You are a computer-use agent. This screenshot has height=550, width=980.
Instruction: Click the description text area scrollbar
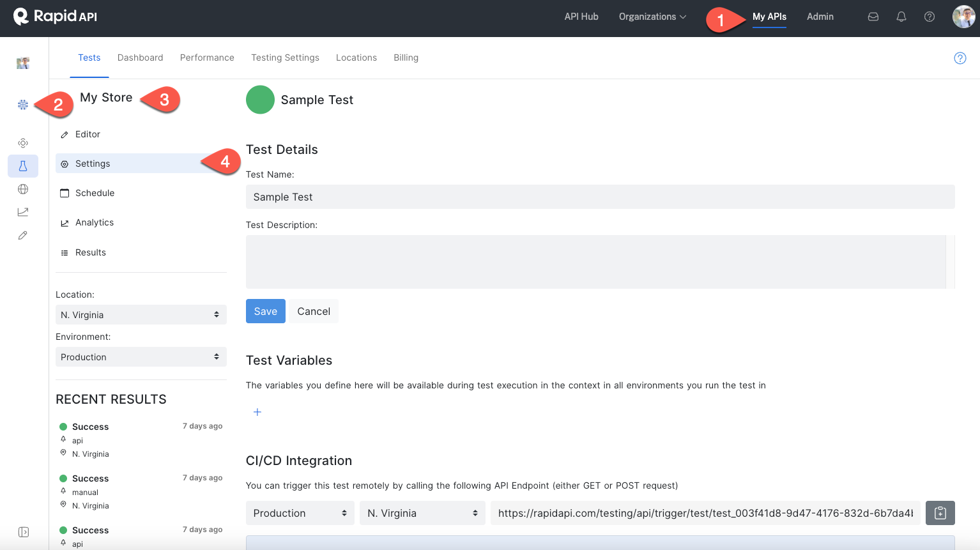(x=951, y=262)
